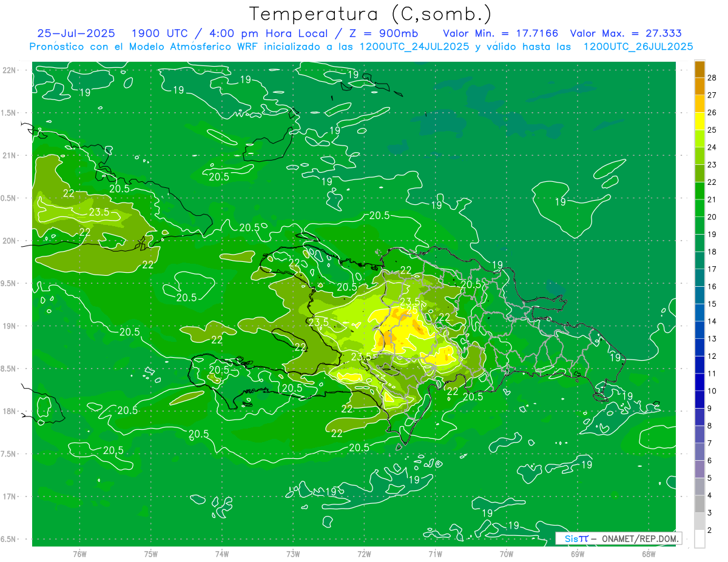Click the "76W" longitude axis label
The width and height of the screenshot is (728, 562).
coord(79,554)
